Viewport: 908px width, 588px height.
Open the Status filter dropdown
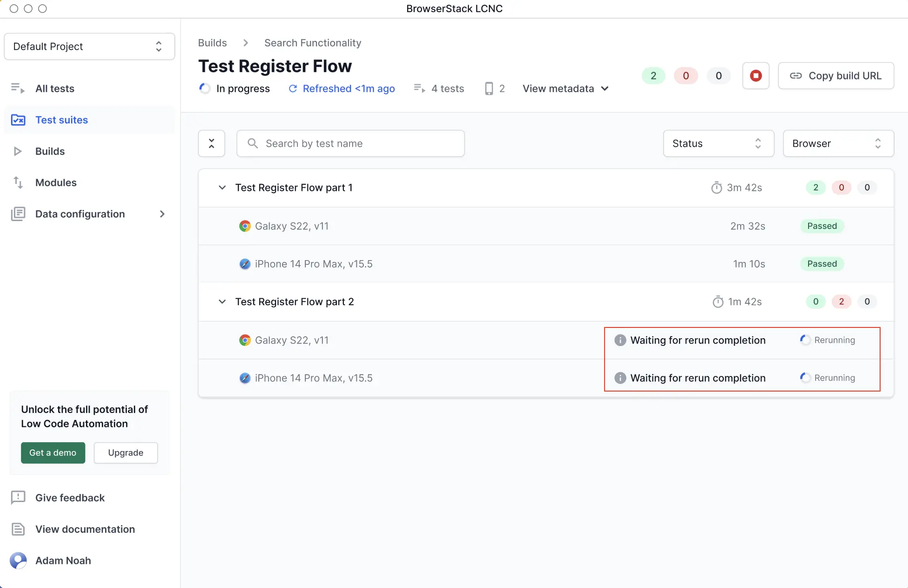point(718,144)
